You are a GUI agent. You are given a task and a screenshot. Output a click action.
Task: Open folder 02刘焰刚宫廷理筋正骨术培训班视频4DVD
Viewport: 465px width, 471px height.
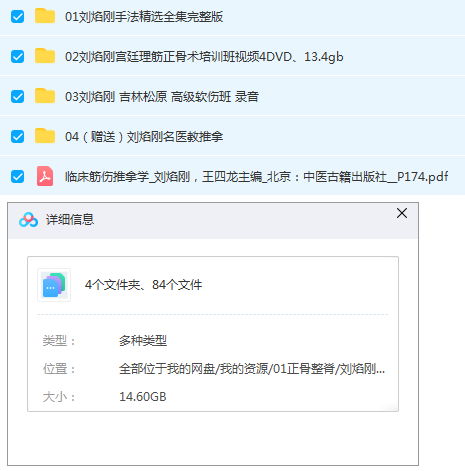pos(204,57)
